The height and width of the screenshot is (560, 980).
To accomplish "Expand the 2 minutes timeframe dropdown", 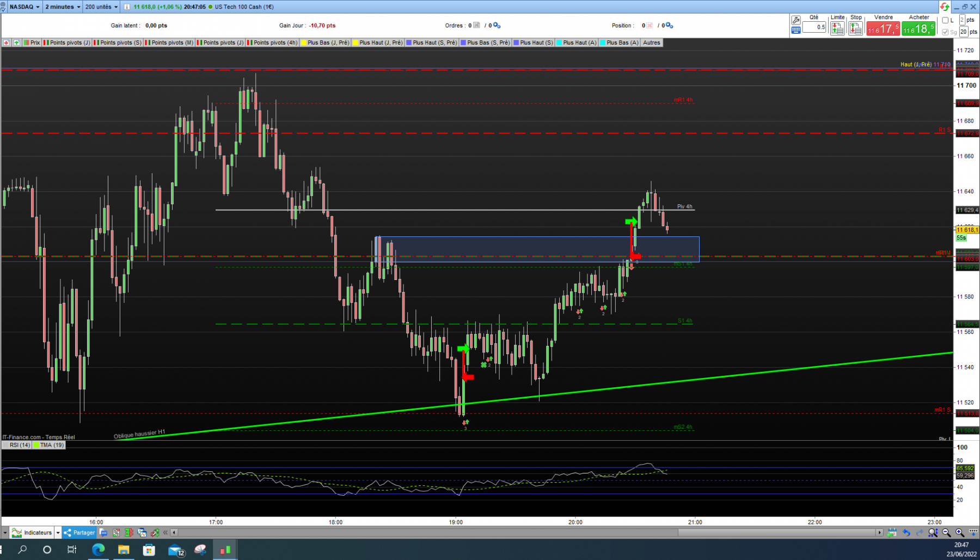I will pyautogui.click(x=63, y=7).
